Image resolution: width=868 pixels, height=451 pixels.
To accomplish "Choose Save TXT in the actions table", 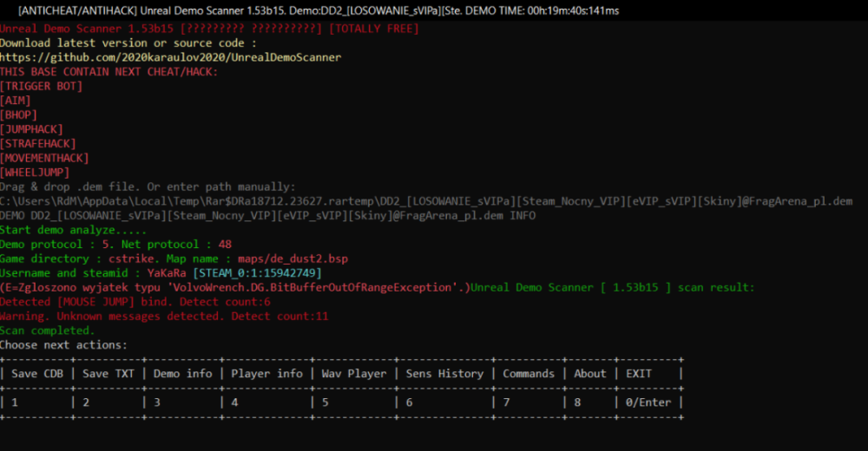I will (108, 373).
